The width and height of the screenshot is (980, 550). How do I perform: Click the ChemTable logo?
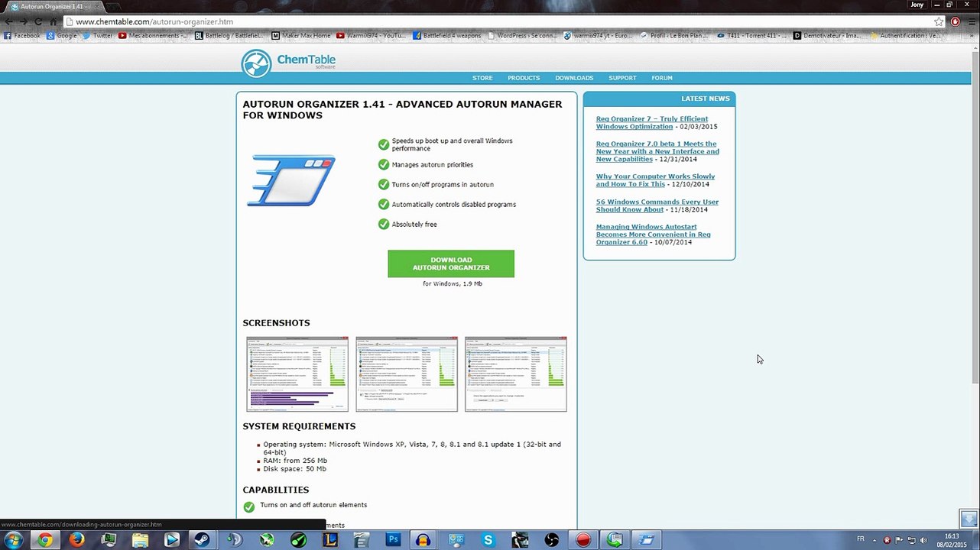288,63
